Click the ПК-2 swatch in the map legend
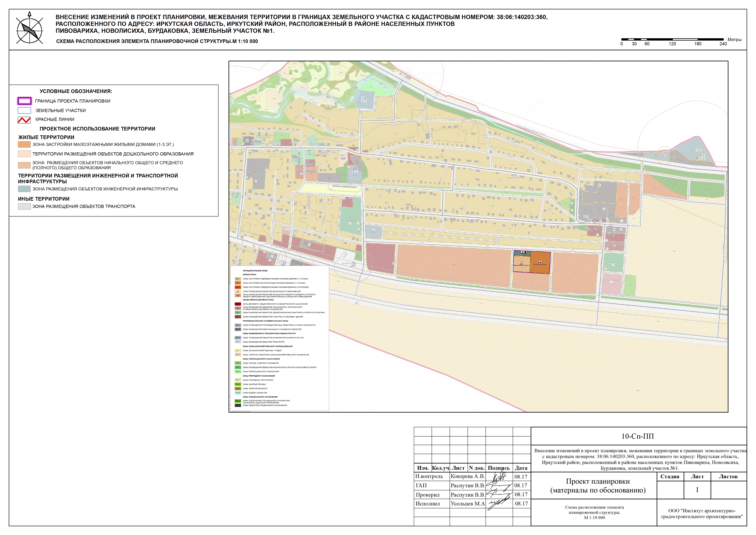Image resolution: width=756 pixels, height=535 pixels. pos(238,325)
